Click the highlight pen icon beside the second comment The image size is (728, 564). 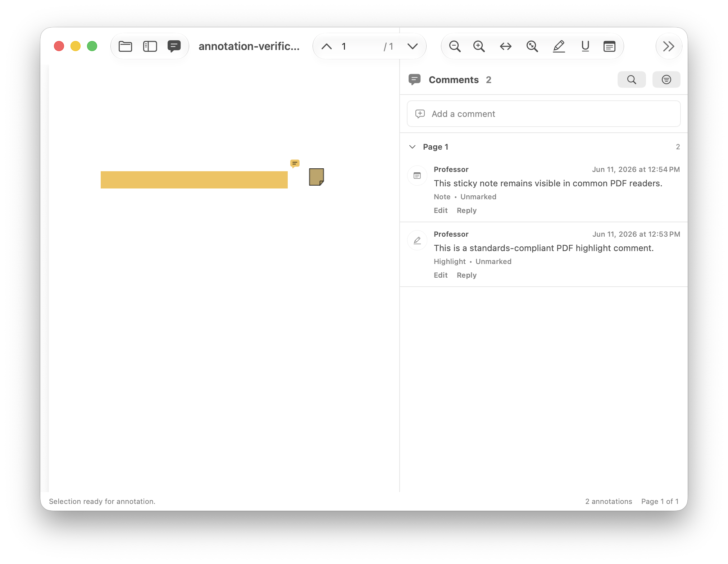[417, 240]
